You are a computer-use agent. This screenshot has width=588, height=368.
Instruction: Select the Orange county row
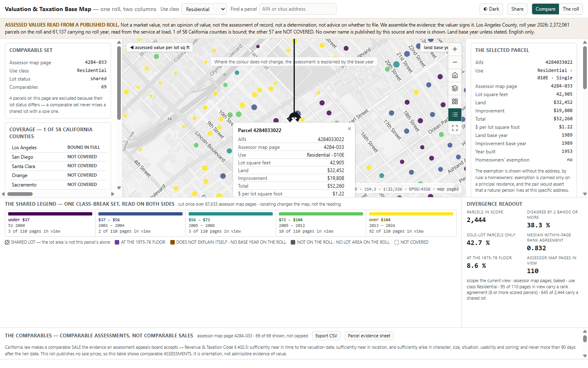coord(58,175)
